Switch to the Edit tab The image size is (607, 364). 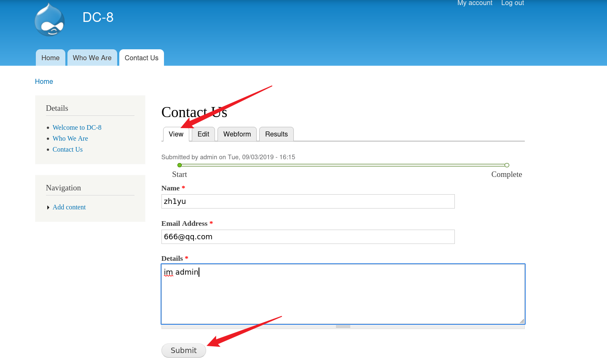203,134
